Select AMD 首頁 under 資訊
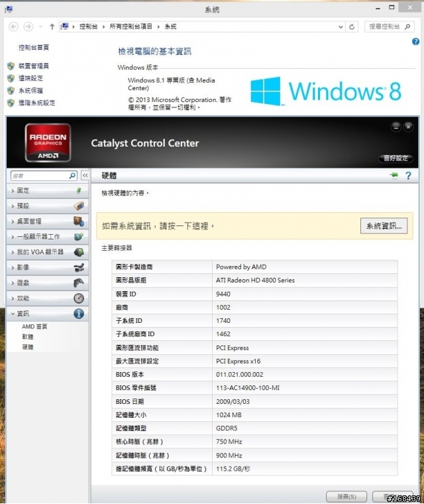The height and width of the screenshot is (504, 424). pyautogui.click(x=34, y=326)
